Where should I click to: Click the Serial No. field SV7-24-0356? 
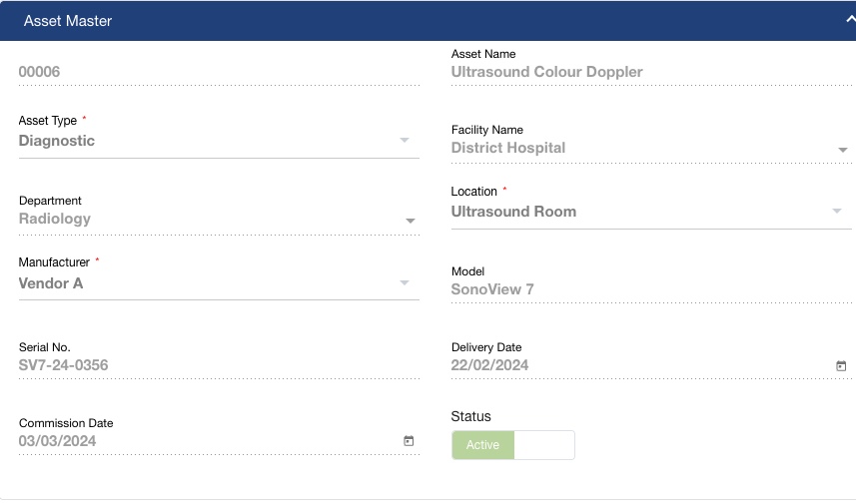219,365
